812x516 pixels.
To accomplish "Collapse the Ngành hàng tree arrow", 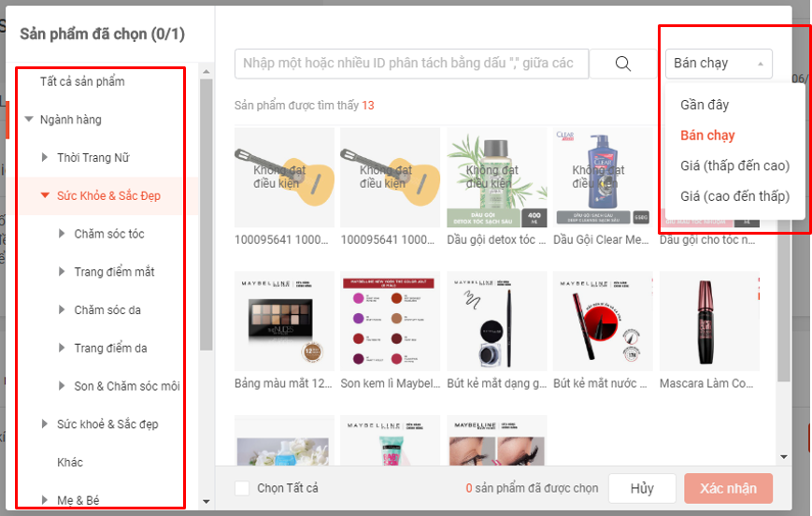I will 29,119.
